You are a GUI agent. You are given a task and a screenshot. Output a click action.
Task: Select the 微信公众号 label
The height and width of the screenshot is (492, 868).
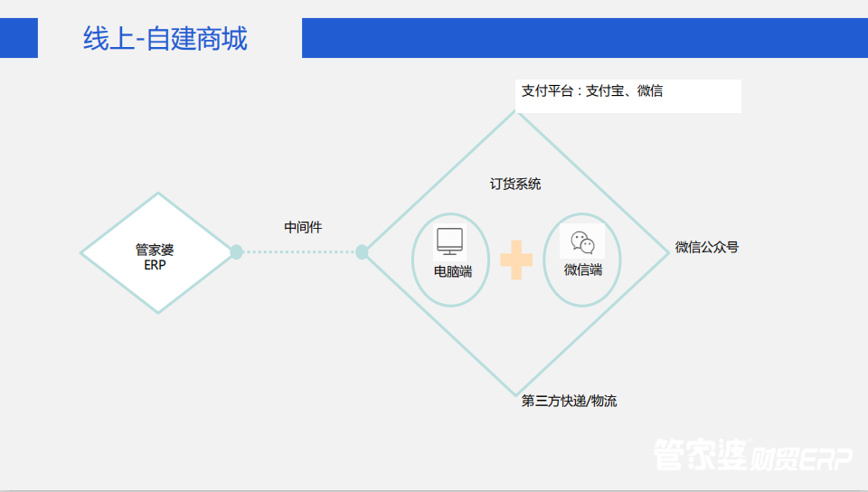[x=707, y=247]
